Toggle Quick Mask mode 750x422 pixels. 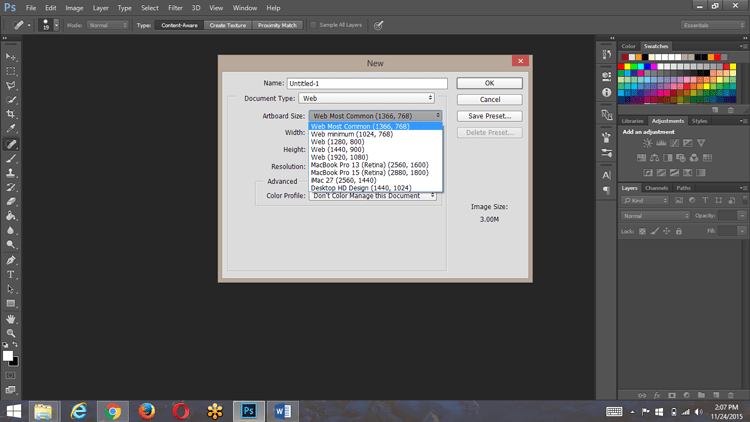click(x=11, y=376)
